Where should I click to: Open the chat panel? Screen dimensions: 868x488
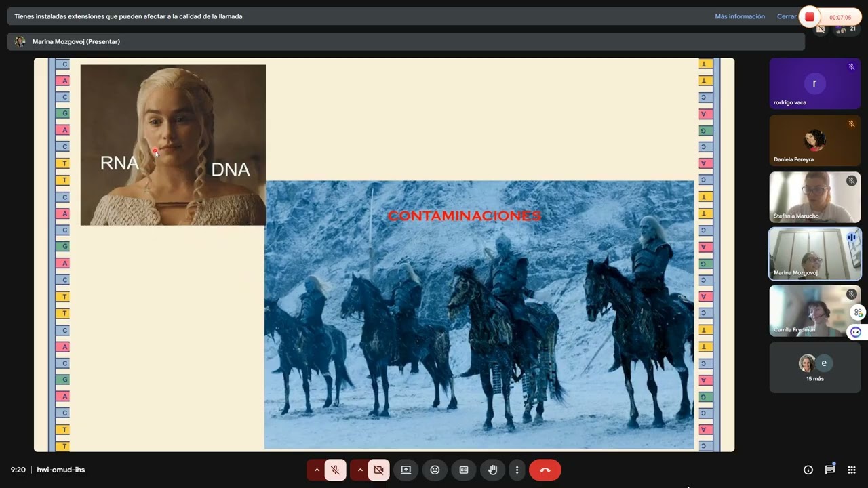[x=830, y=470]
